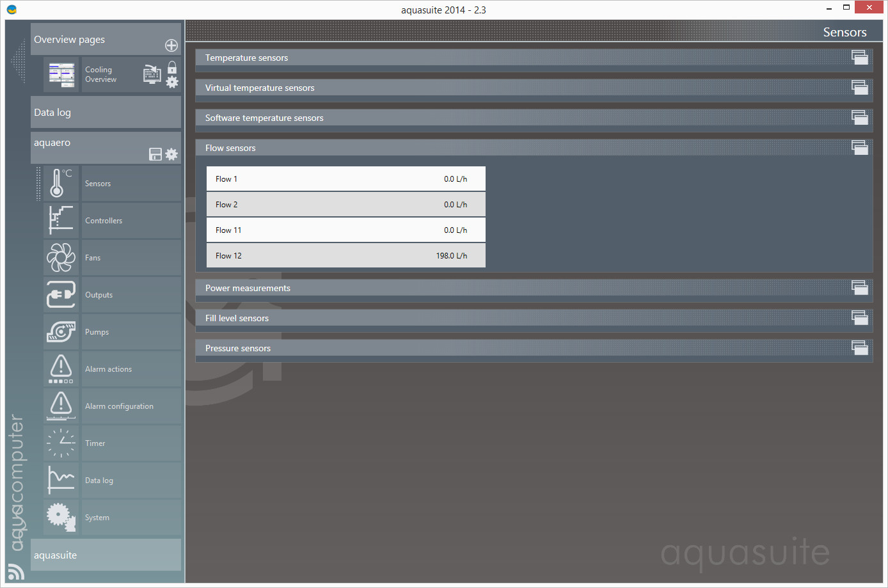Image resolution: width=888 pixels, height=588 pixels.
Task: Expand the top-level Data log section
Action: click(106, 112)
